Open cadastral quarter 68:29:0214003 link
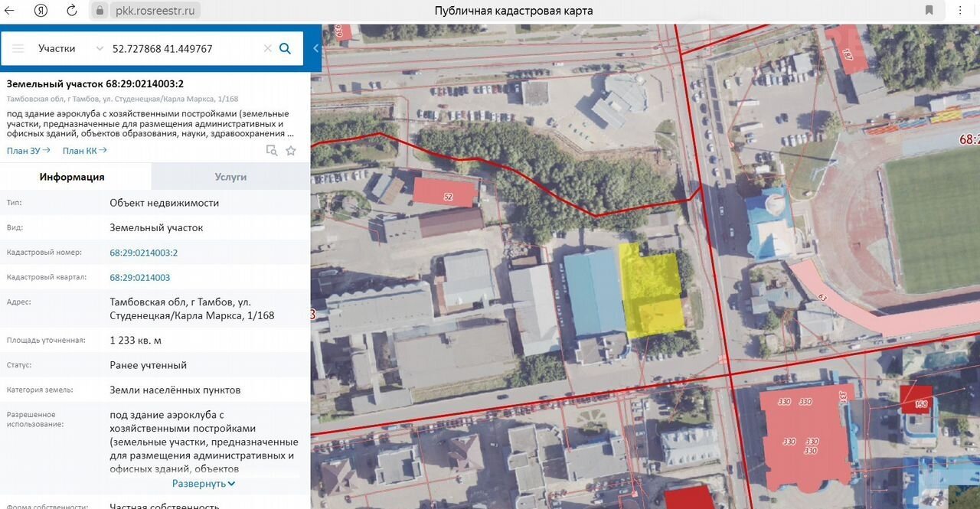The width and height of the screenshot is (980, 509). (139, 278)
